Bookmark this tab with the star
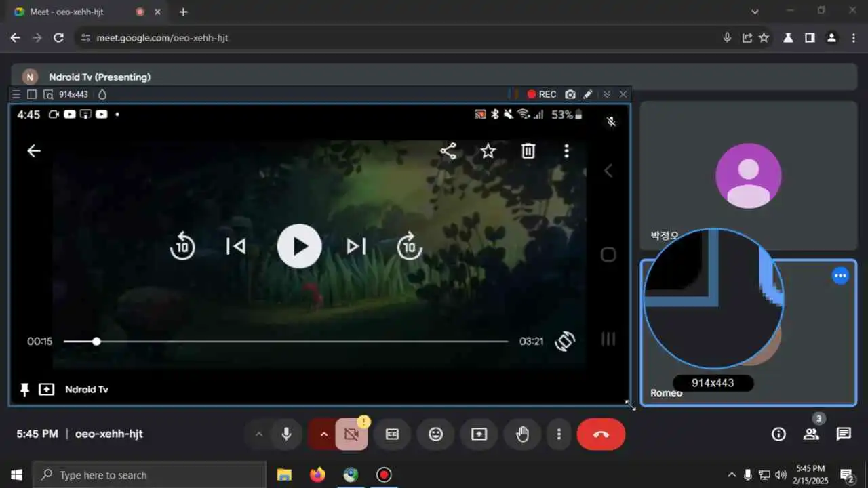Screen dimensions: 868x488 (764, 38)
